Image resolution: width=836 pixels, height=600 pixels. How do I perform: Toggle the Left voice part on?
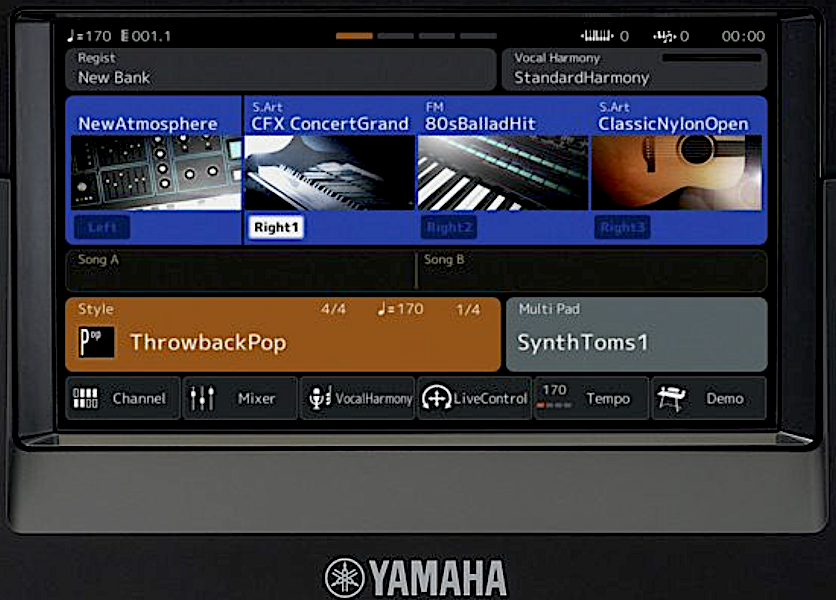[102, 228]
